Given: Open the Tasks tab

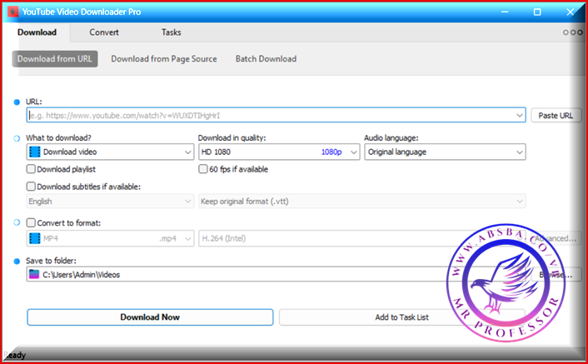Looking at the screenshot, I should [x=172, y=32].
